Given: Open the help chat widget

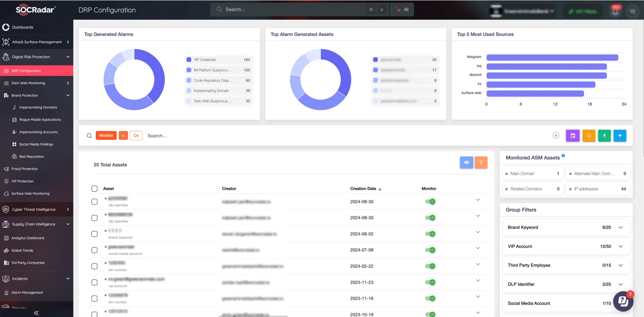Looking at the screenshot, I should coord(623,301).
